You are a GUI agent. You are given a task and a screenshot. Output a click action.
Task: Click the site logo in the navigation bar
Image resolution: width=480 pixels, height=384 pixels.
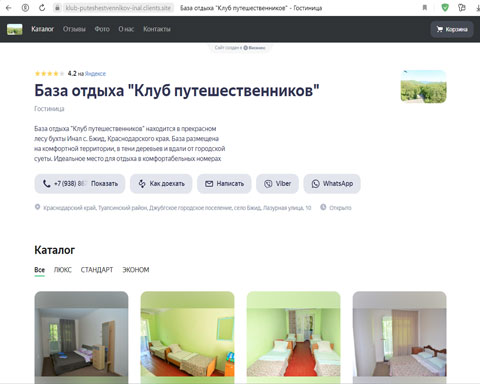tap(15, 29)
